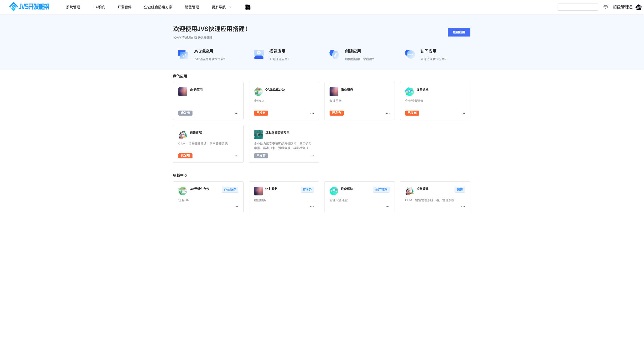Open the message chat bubble icon

pyautogui.click(x=605, y=7)
